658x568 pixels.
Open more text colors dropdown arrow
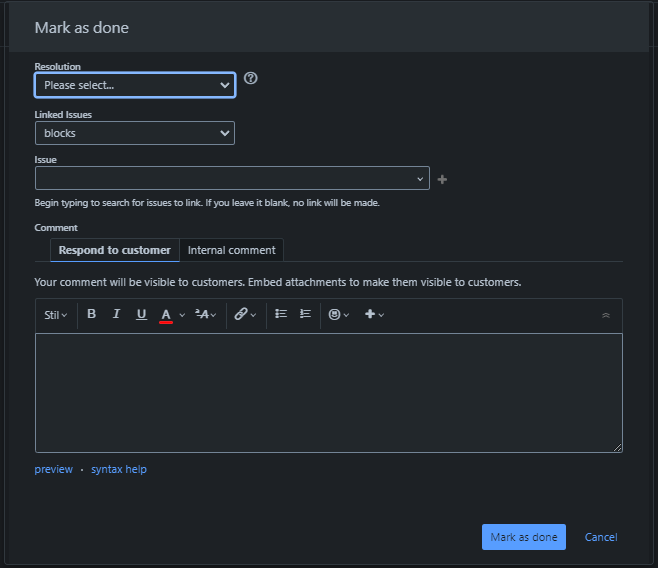point(182,315)
